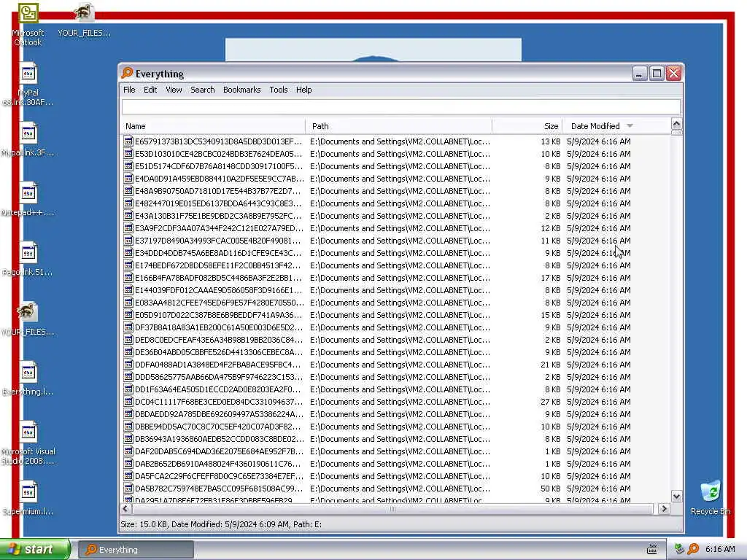Click file name DDD58625775AAB66DA475B9F9746223C153
The height and width of the screenshot is (560, 747).
pyautogui.click(x=219, y=377)
